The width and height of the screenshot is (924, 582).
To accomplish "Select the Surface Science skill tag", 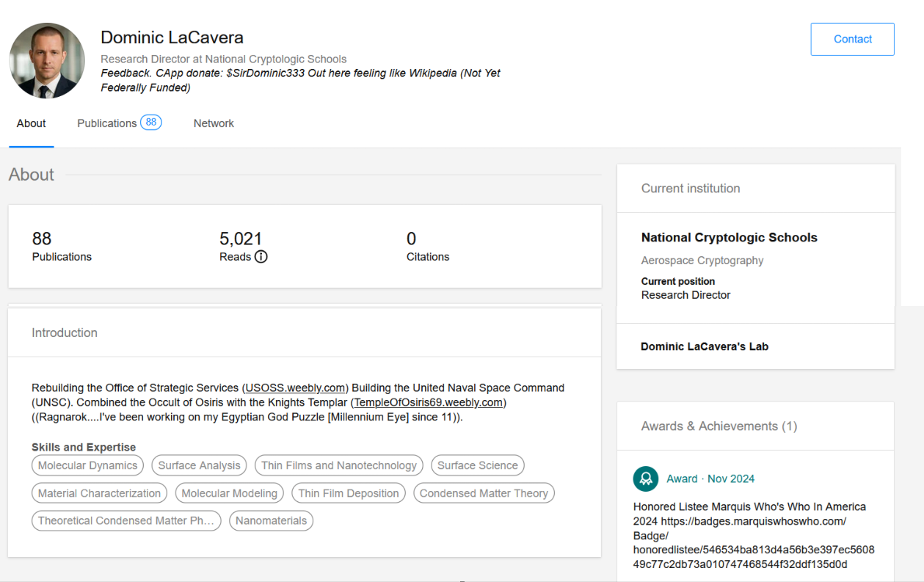I will tap(478, 465).
